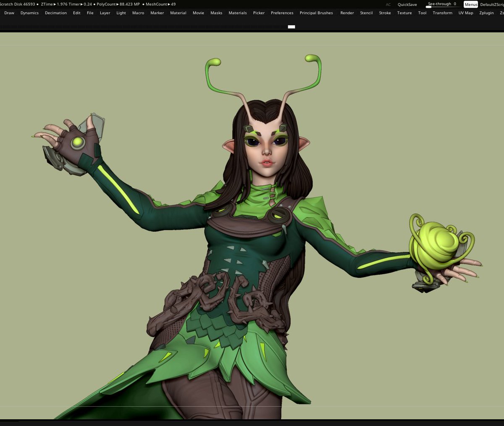Click the 'ZTime 1.976' status text
Viewport: 504px width, 426px height.
[x=55, y=4]
